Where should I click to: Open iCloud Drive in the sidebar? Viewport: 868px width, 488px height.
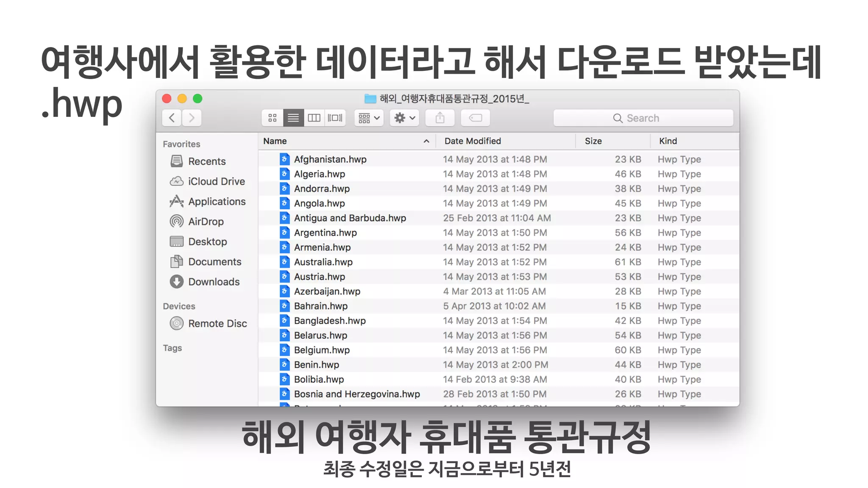coord(207,181)
